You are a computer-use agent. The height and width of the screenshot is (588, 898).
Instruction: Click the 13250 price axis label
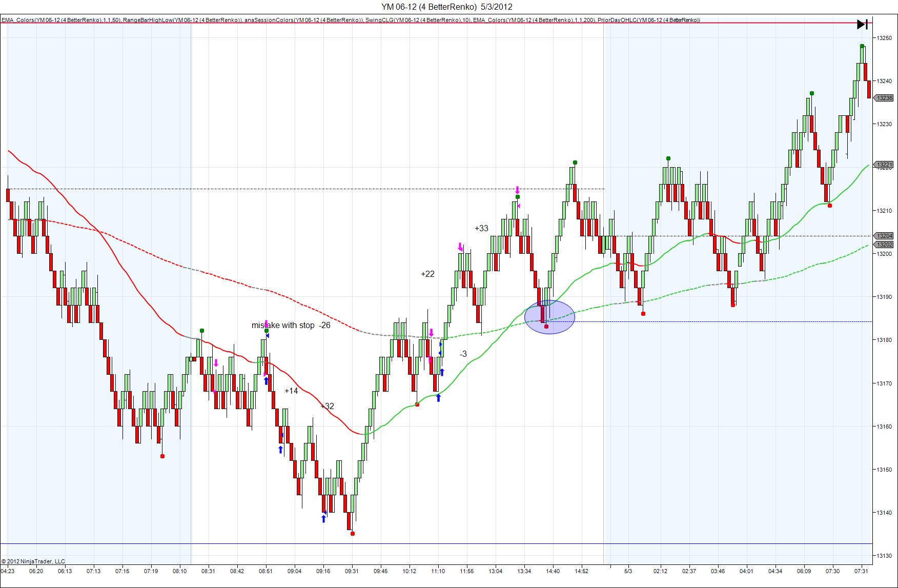[884, 38]
